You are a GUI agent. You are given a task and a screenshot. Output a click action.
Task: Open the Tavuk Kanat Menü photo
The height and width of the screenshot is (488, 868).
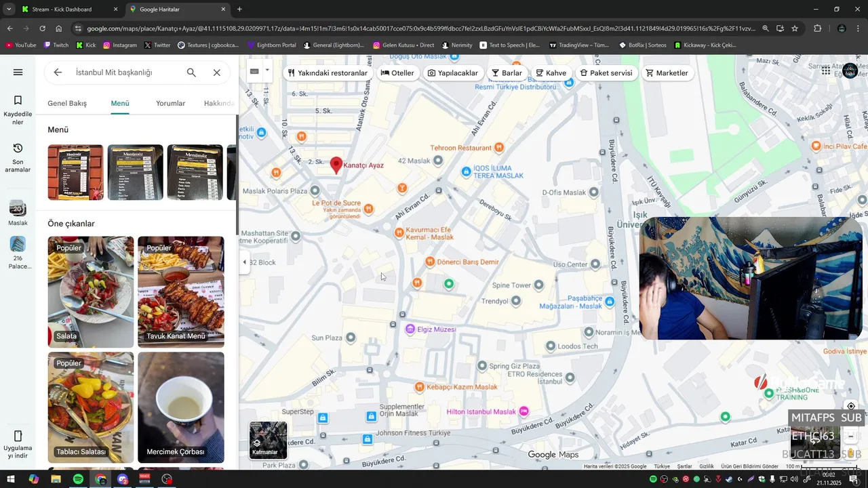[181, 292]
